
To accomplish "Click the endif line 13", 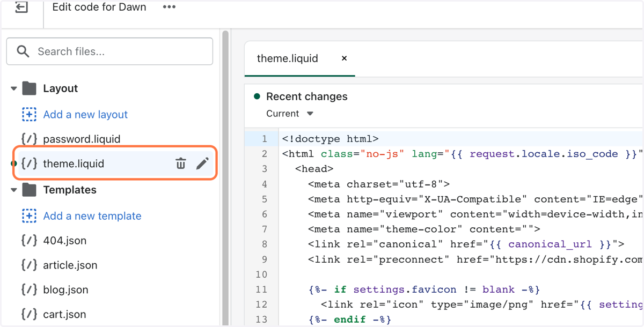I will 350,319.
